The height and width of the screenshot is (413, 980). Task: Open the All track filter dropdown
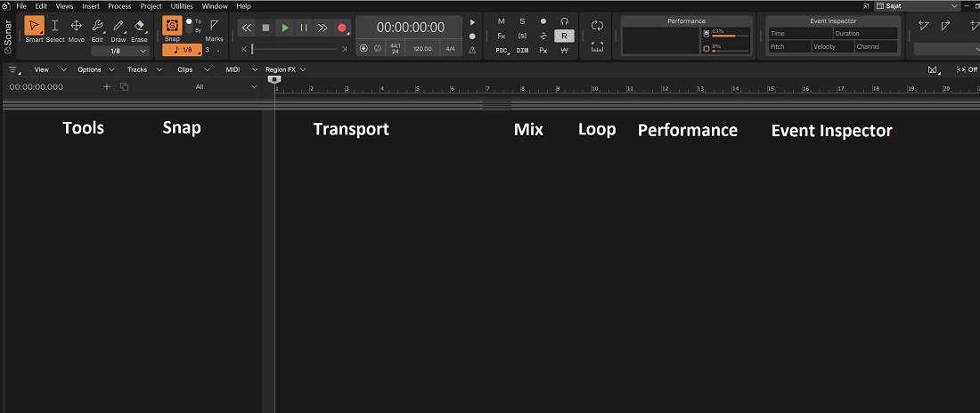pos(222,87)
